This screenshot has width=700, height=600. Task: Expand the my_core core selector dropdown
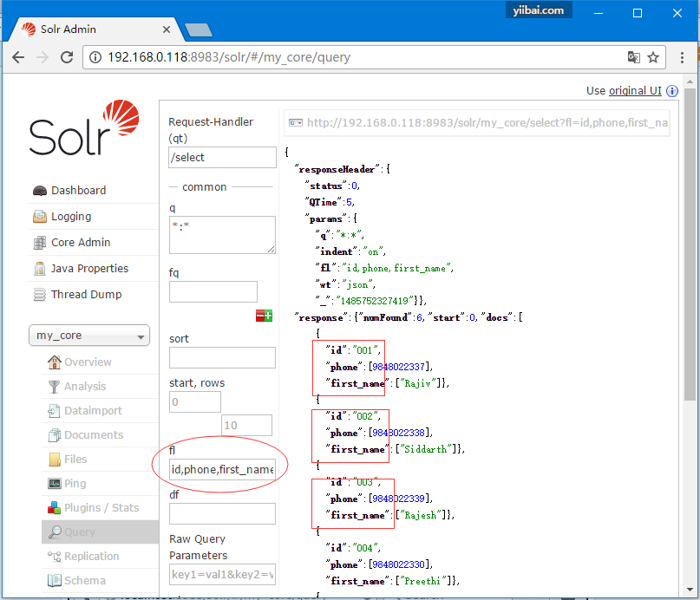point(89,336)
